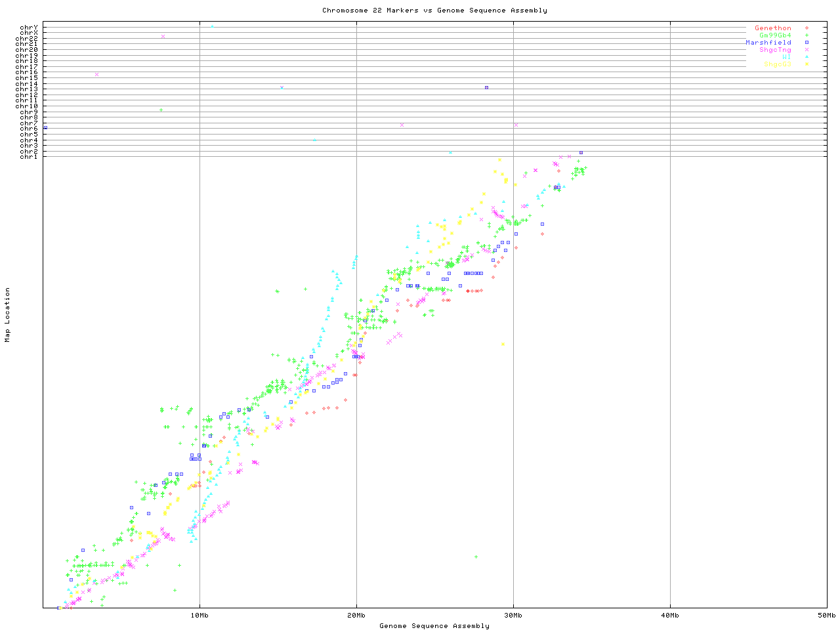Click the chrY label on y-axis
Screen dimensions: 840x630
click(29, 28)
